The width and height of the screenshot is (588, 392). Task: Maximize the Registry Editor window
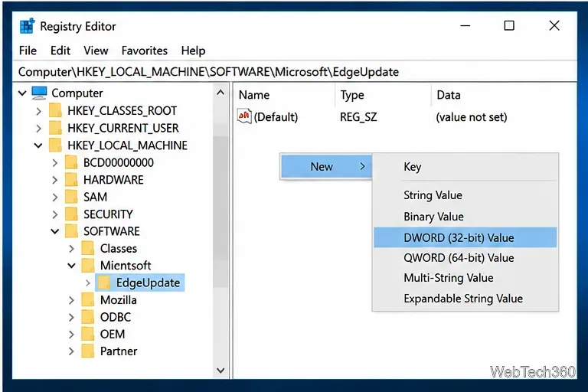[x=509, y=25]
